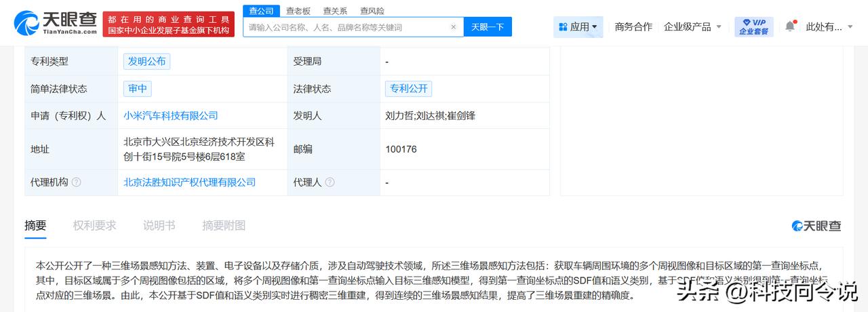The image size is (868, 312).
Task: Open the VIP 企业套餐 badge
Action: coord(754,26)
